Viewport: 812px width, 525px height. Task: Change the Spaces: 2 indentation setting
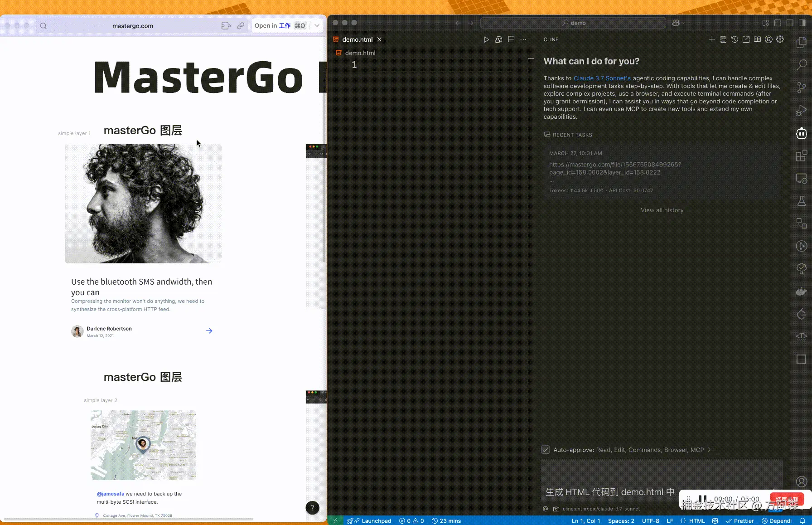pos(621,521)
